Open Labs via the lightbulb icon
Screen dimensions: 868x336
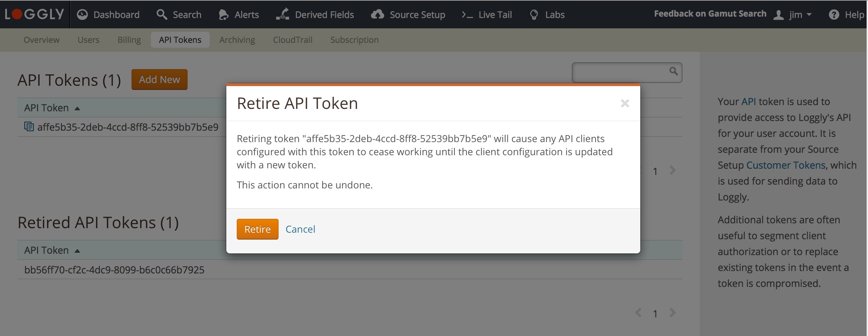547,15
